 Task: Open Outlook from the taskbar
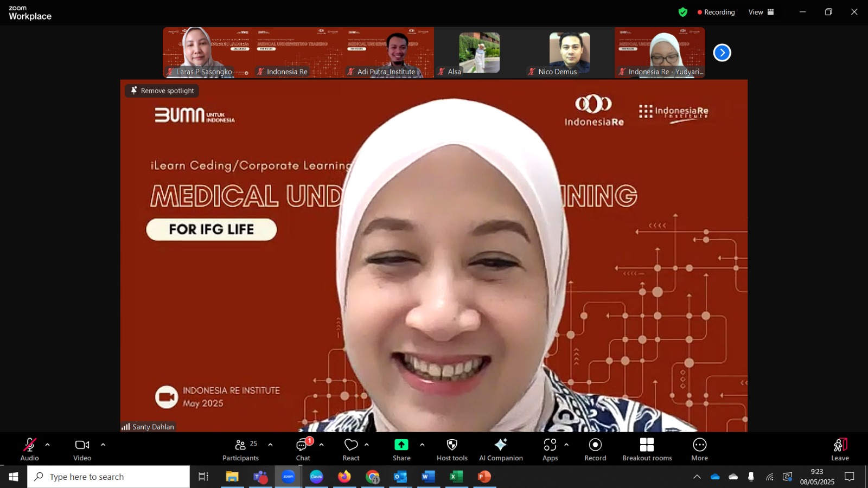click(400, 477)
